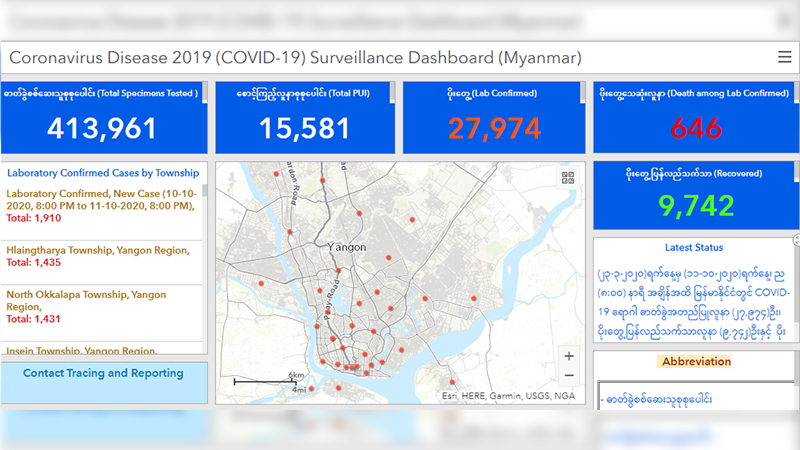This screenshot has height=450, width=800.
Task: Click the Abbreviation heading
Action: click(696, 361)
